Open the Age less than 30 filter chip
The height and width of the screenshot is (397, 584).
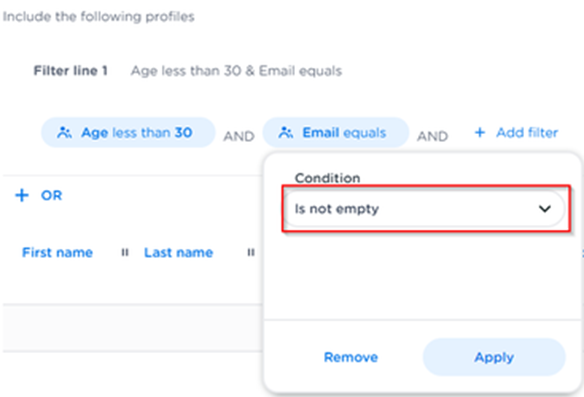click(x=128, y=133)
